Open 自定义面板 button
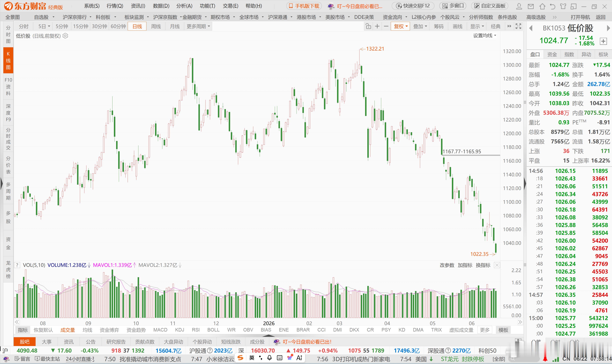This screenshot has width=612, height=364. pos(490,6)
